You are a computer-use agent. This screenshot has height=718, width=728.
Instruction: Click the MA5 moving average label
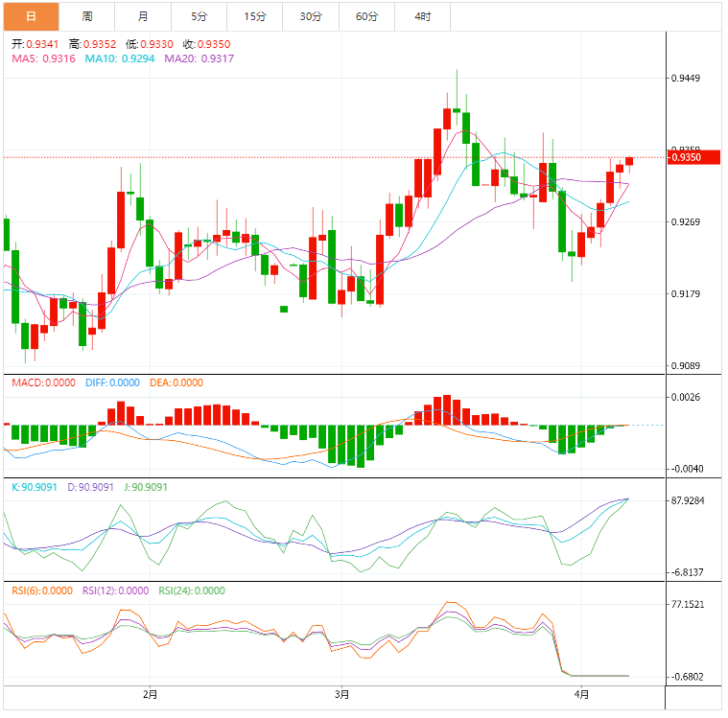[43, 58]
